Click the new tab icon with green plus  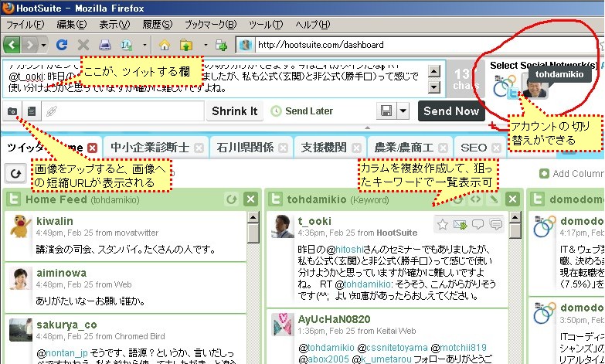click(x=221, y=46)
